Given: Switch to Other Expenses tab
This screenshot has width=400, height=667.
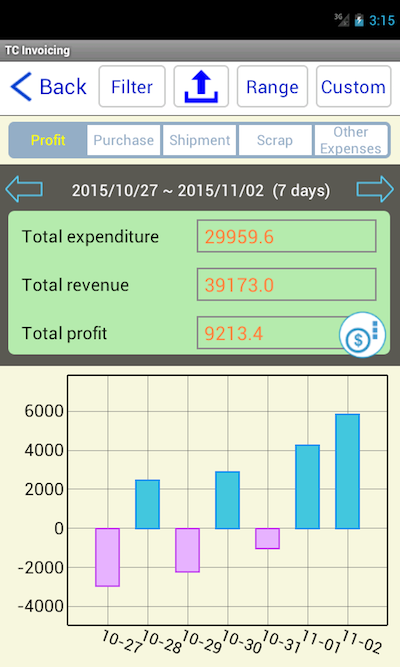Looking at the screenshot, I should click(x=351, y=140).
